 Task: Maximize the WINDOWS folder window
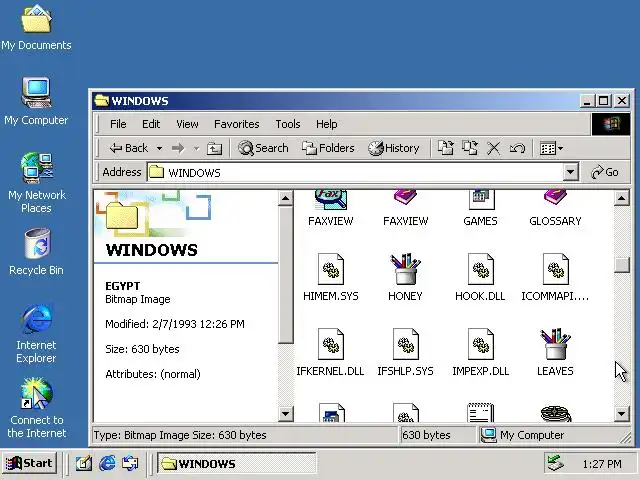tap(604, 100)
